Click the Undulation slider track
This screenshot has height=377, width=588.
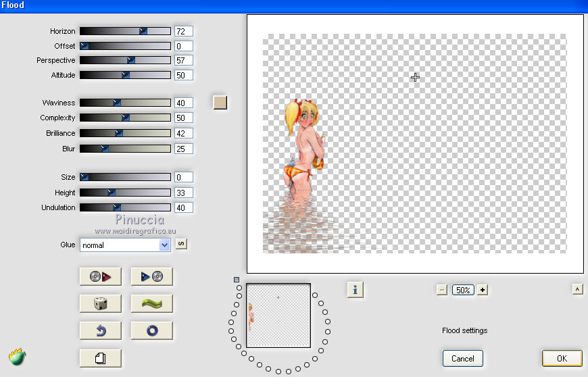point(125,207)
